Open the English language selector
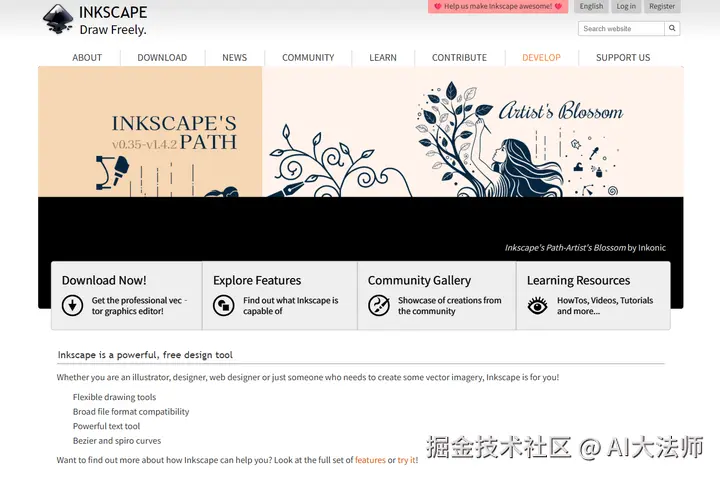This screenshot has width=720, height=477. point(591,6)
